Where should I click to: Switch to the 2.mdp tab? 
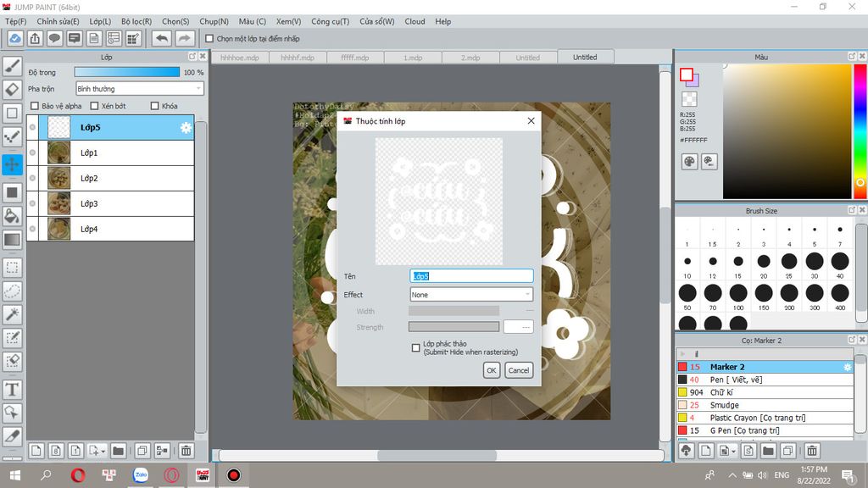click(x=470, y=58)
